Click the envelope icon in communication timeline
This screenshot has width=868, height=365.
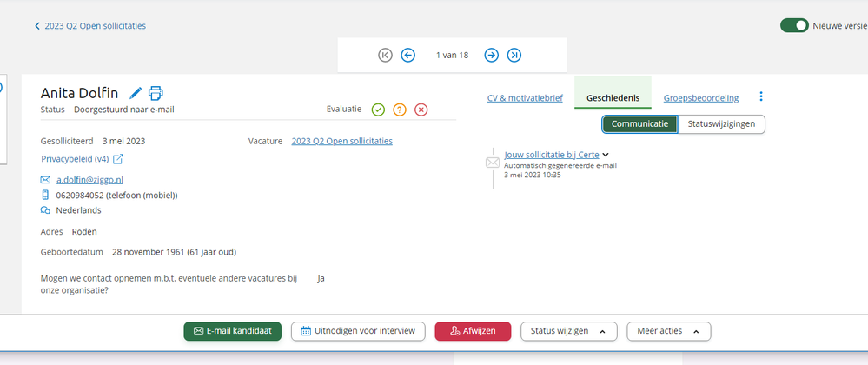tap(493, 163)
